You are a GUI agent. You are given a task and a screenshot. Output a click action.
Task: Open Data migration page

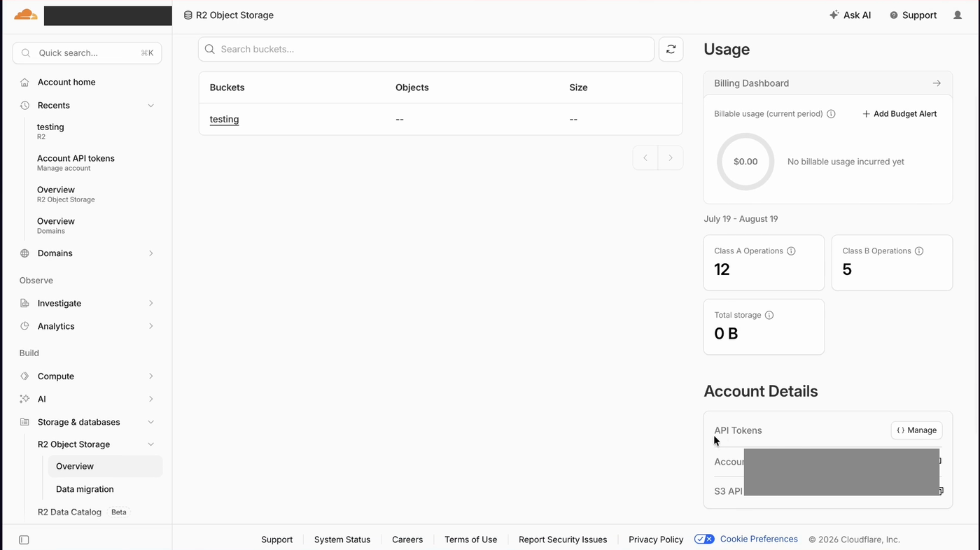[85, 489]
